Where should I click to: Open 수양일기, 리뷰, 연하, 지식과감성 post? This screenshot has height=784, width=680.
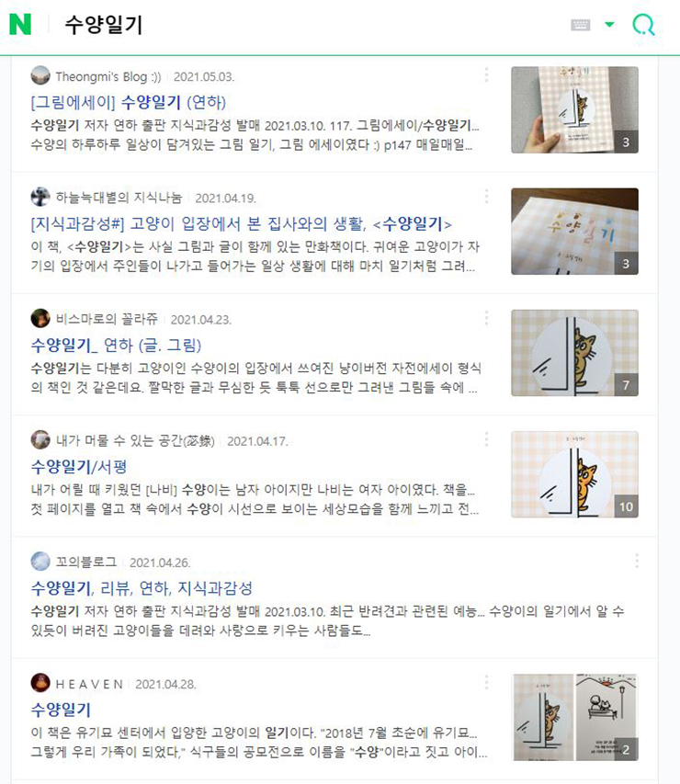(142, 588)
